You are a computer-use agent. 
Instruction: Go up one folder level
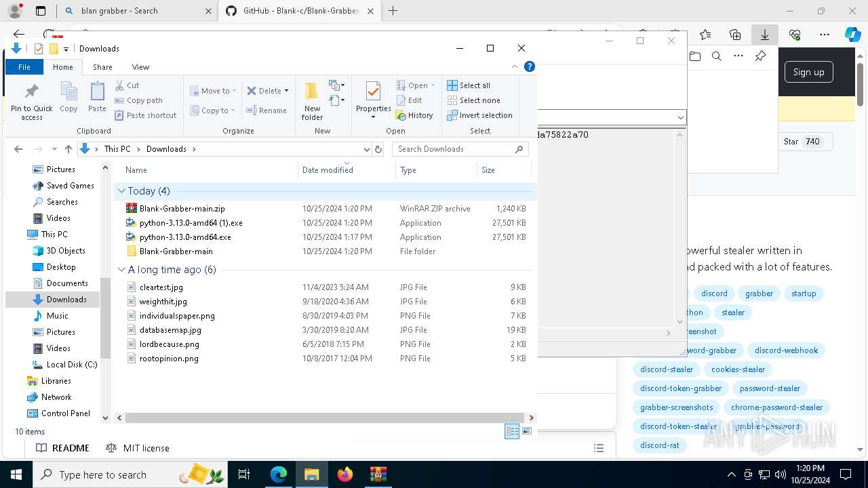68,149
